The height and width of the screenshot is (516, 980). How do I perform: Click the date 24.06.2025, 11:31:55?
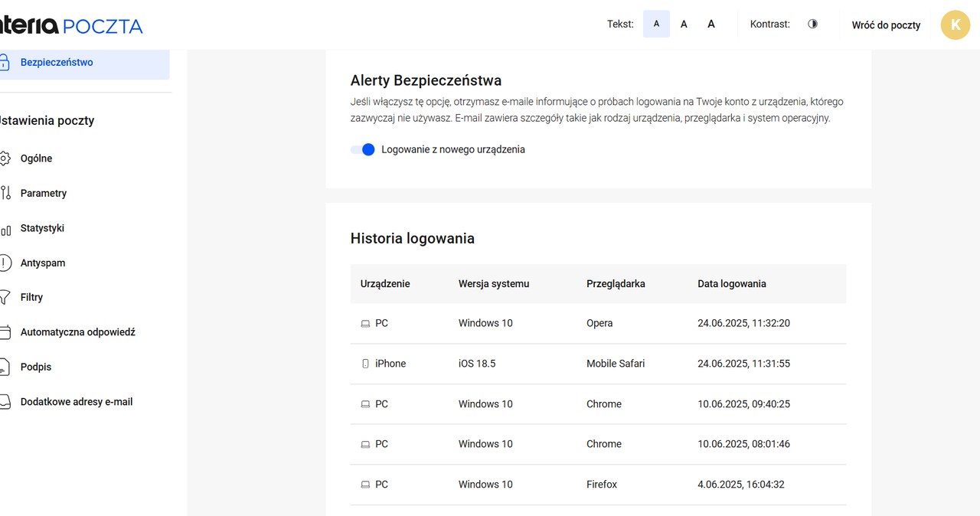point(743,364)
